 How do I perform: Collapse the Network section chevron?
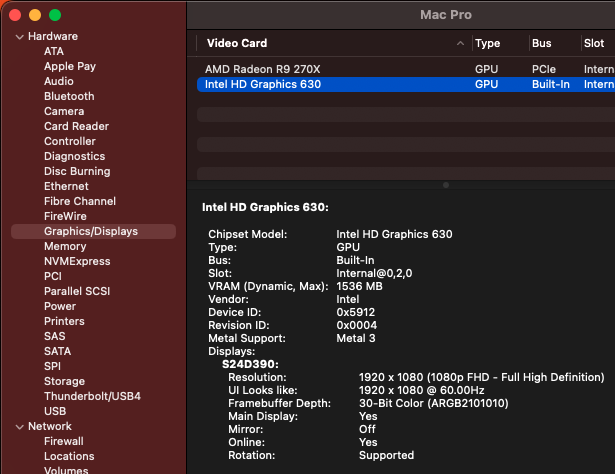[x=19, y=427]
